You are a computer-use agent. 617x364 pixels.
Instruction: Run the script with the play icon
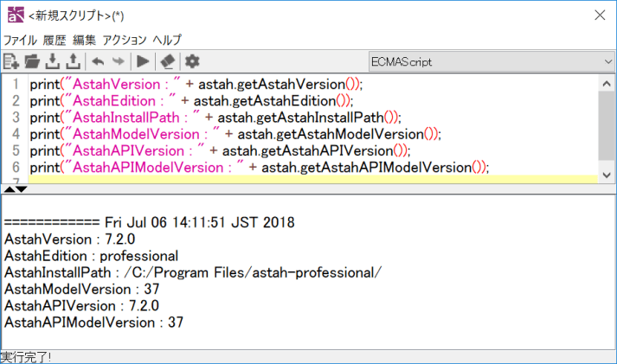(x=143, y=61)
